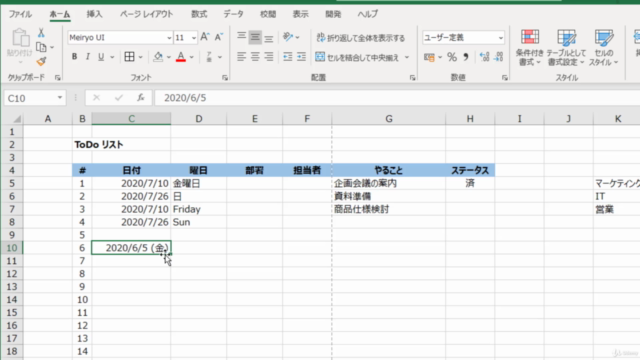The image size is (640, 360).
Task: Apply percent style icon
Action: 452,57
